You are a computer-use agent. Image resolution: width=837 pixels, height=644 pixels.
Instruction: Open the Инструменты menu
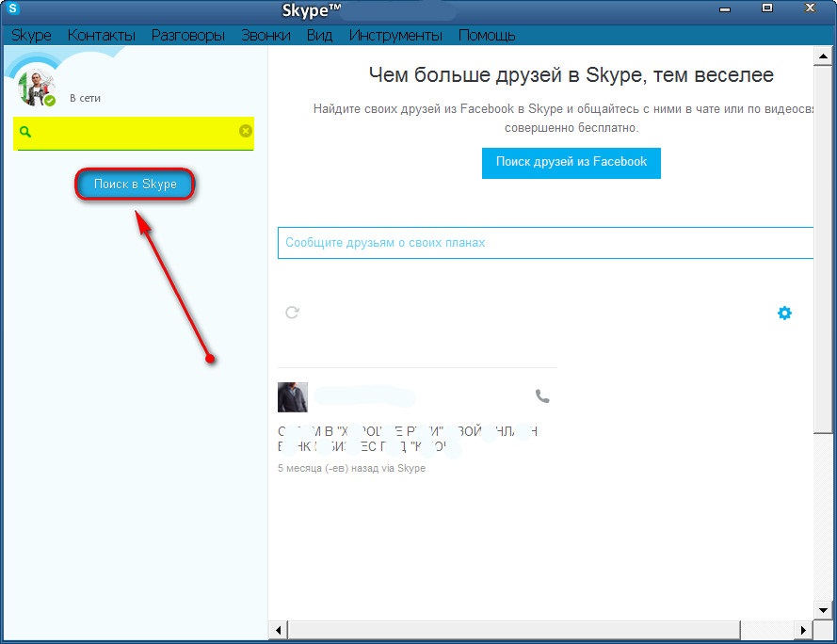395,36
